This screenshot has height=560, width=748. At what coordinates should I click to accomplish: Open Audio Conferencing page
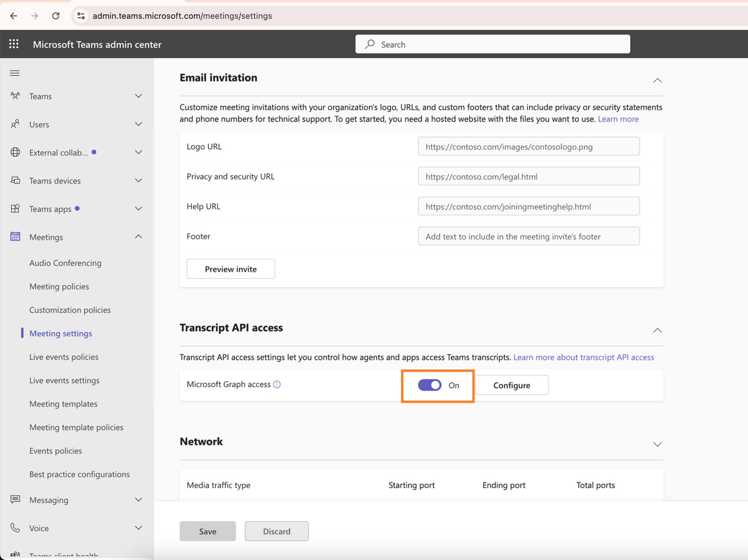(x=65, y=263)
